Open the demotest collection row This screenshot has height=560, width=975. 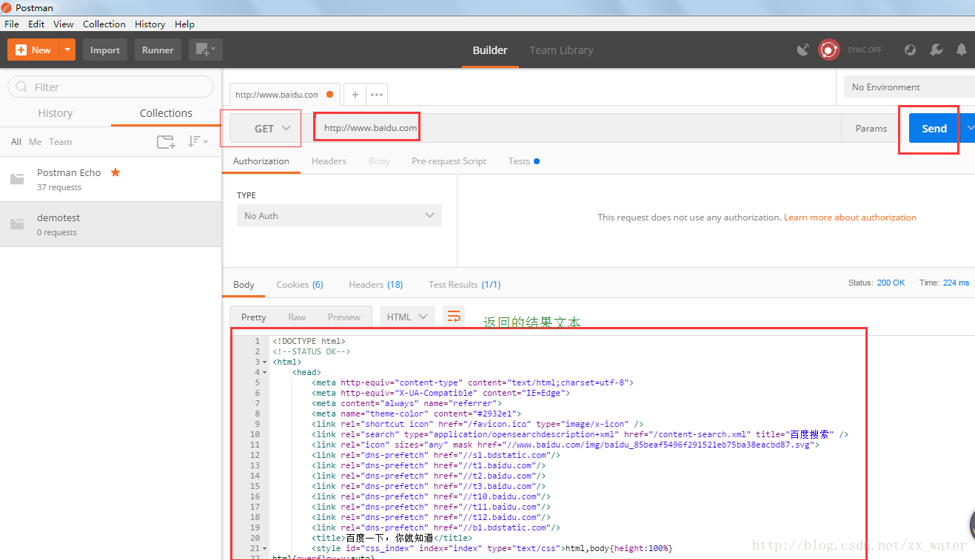coord(110,224)
